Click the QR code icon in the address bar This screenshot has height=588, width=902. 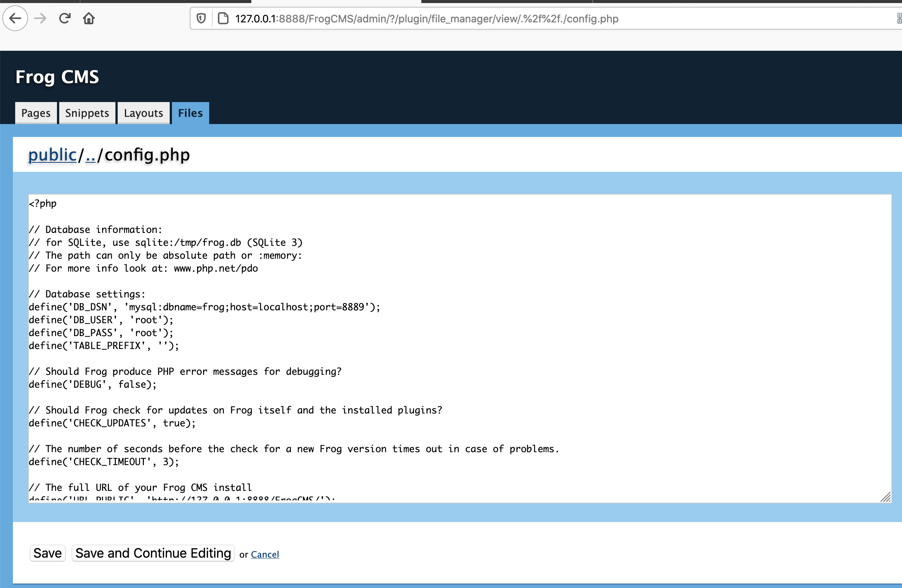pyautogui.click(x=899, y=18)
